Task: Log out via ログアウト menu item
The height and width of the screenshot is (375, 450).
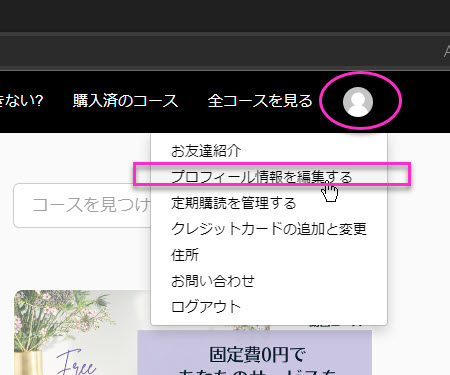Action: [x=206, y=307]
